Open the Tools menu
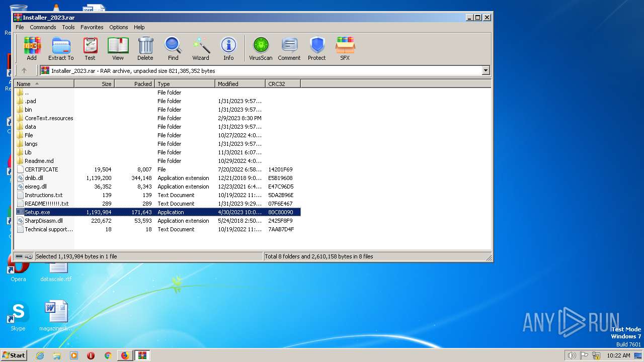 tap(68, 27)
